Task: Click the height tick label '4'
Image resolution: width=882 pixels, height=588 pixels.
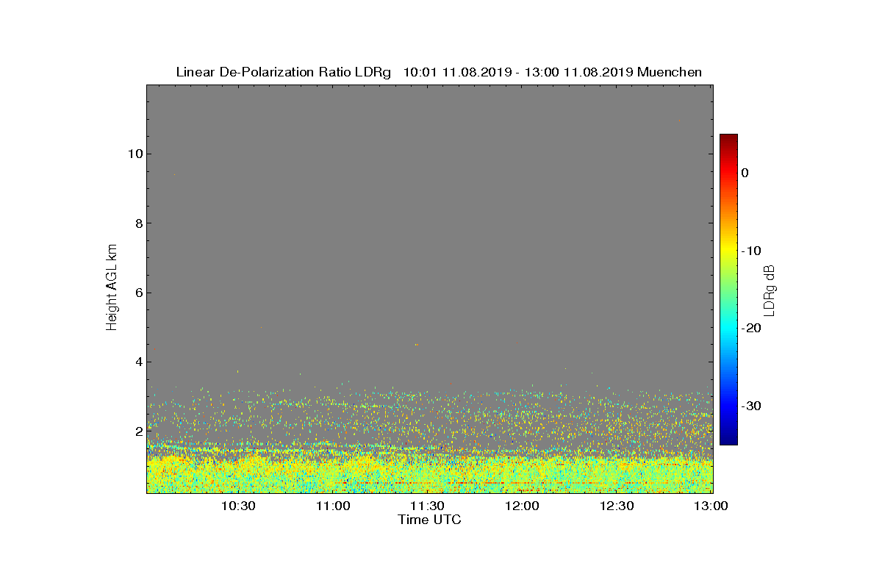Action: [x=137, y=362]
